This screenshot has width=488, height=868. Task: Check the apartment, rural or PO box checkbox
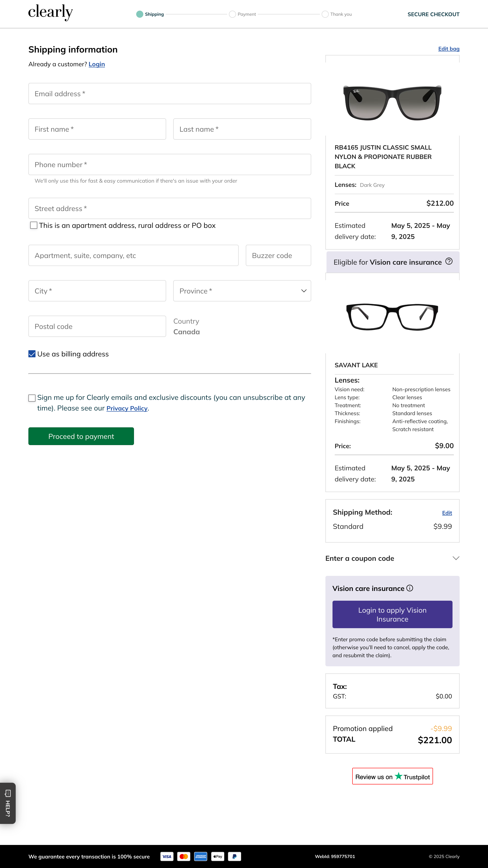(x=34, y=225)
